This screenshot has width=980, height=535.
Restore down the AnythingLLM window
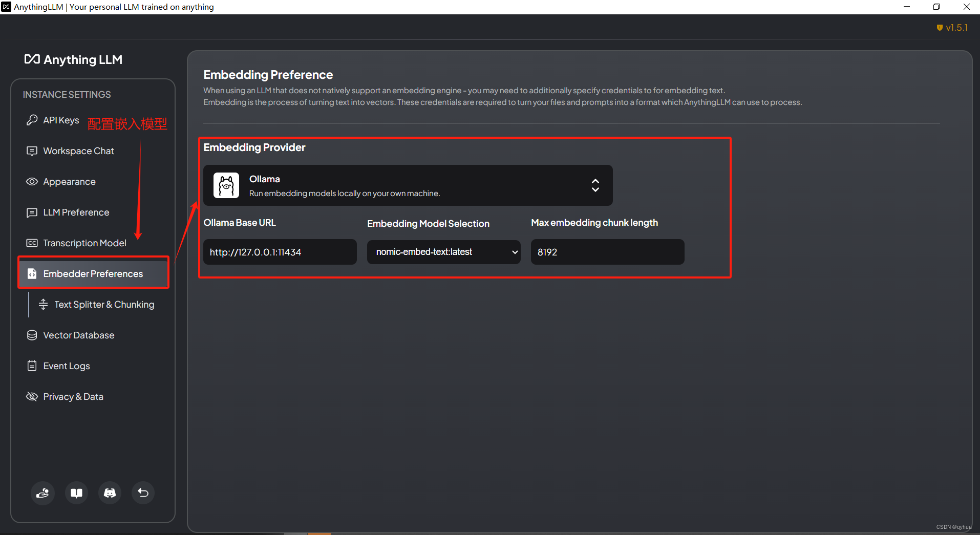[936, 7]
